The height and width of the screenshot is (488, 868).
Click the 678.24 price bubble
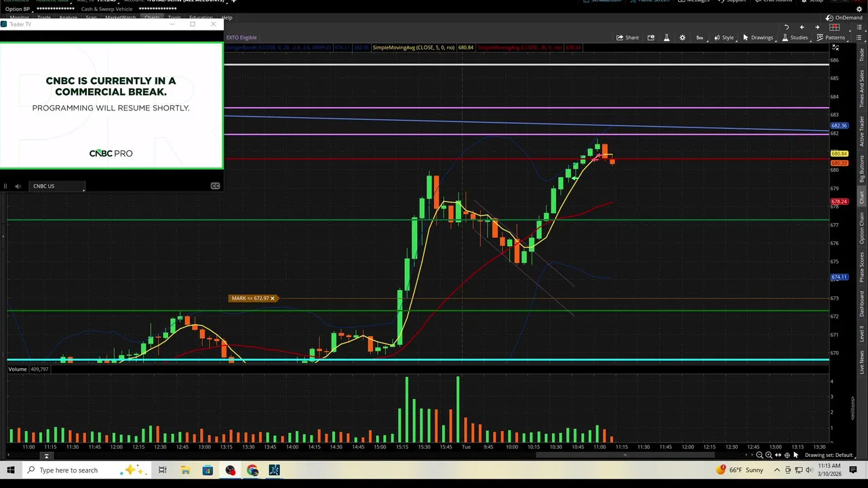[x=839, y=201]
